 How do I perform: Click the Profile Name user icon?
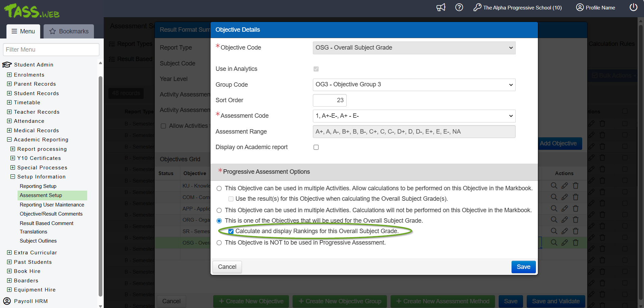[x=580, y=7]
